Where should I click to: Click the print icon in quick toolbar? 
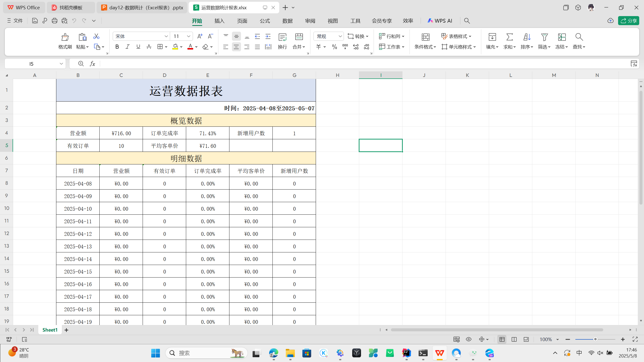point(54,21)
